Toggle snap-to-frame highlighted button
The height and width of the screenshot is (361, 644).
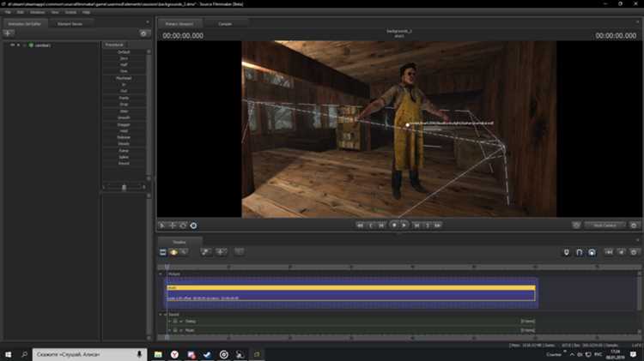592,252
